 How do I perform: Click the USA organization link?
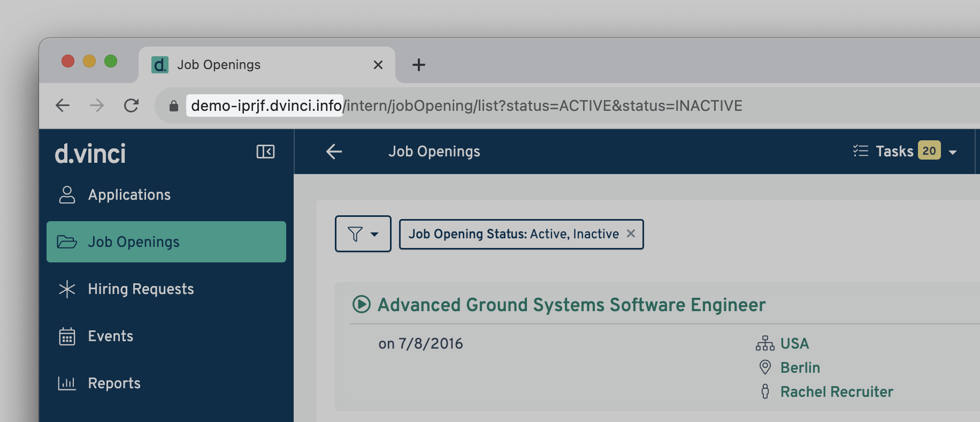click(x=794, y=344)
